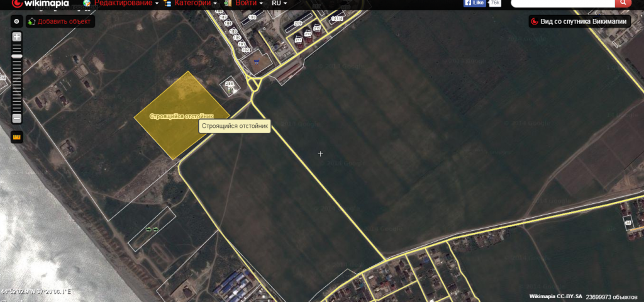
Task: Click building marker 193 on map
Action: (252, 18)
